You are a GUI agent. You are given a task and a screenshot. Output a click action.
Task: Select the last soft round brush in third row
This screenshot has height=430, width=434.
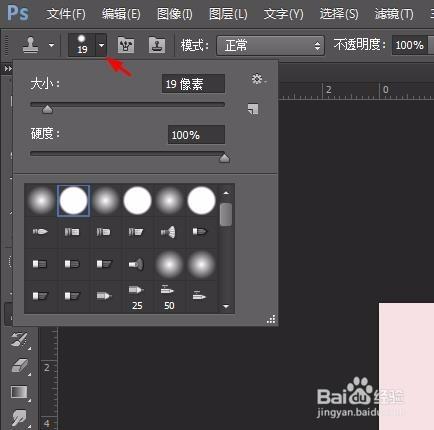(201, 265)
